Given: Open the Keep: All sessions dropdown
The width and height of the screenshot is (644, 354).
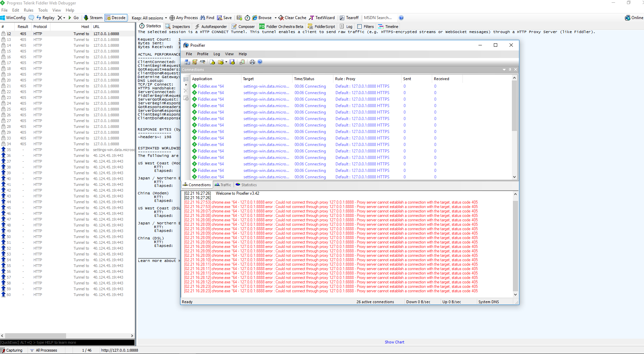Looking at the screenshot, I should 149,18.
